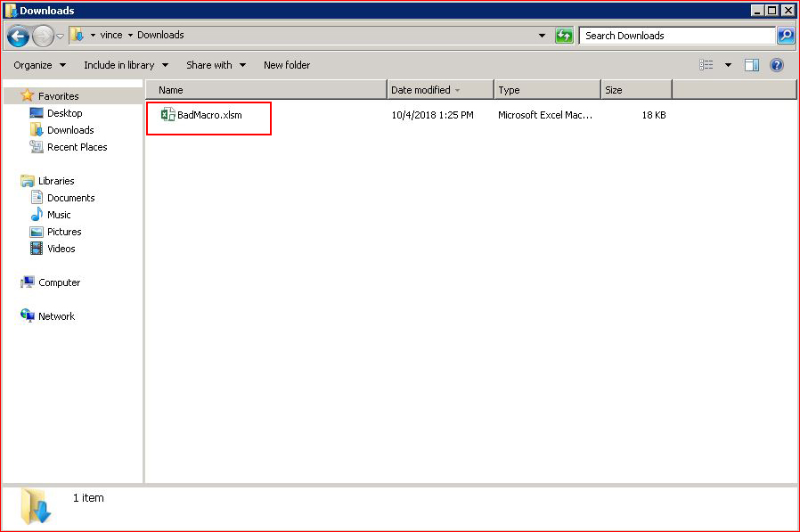
Task: Navigate to the vince breadcrumb
Action: pos(111,35)
